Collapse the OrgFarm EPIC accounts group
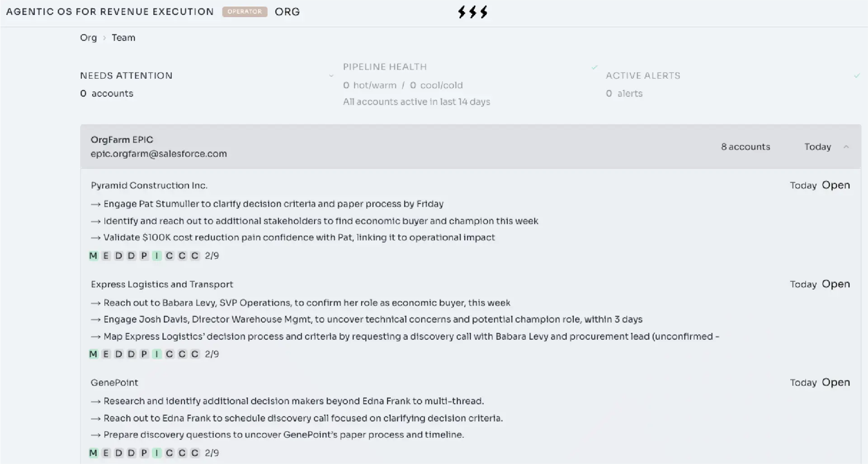868x464 pixels. tap(846, 147)
